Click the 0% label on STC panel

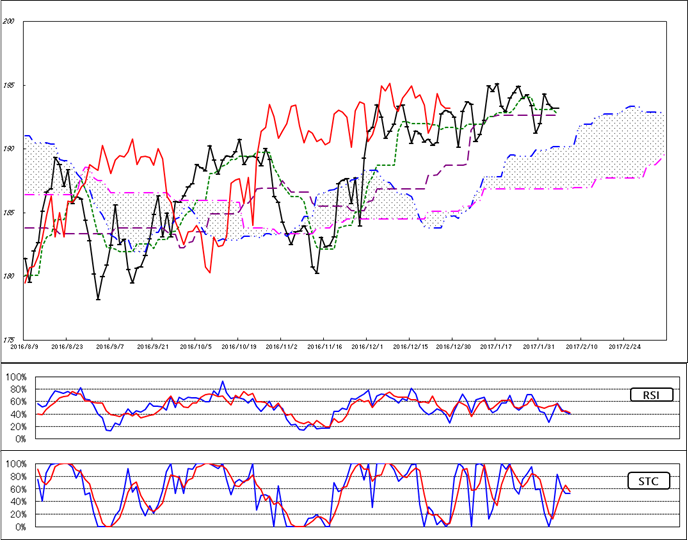pyautogui.click(x=20, y=526)
